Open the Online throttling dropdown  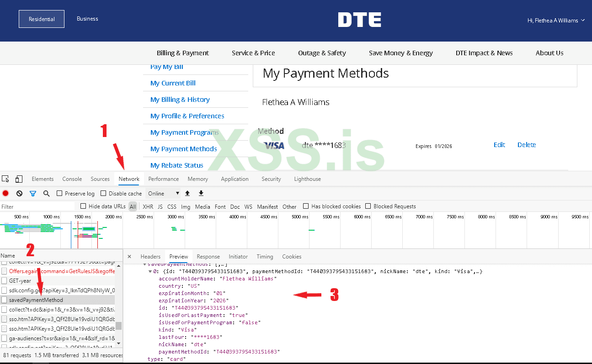[163, 194]
